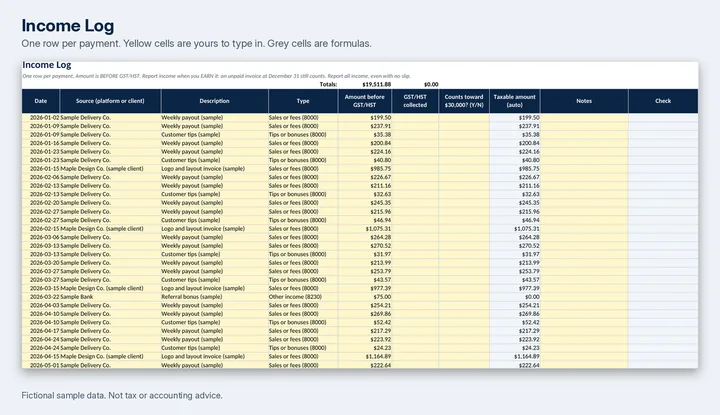Select the GST/HST collected column header
Image resolution: width=720 pixels, height=415 pixels.
(x=415, y=101)
